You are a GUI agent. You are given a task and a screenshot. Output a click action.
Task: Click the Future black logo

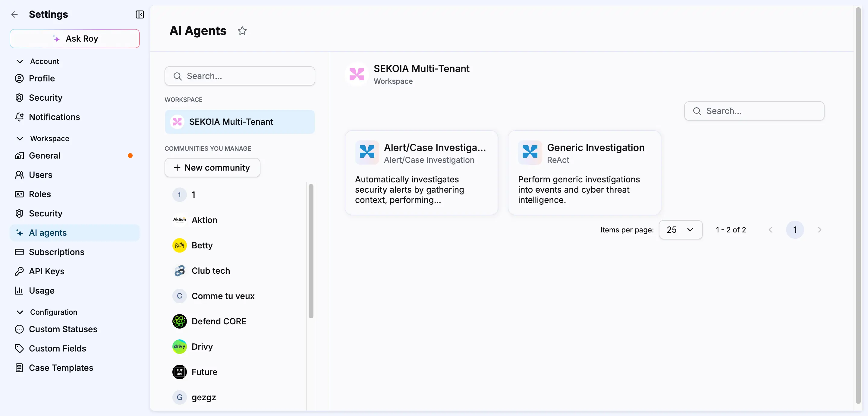point(179,372)
